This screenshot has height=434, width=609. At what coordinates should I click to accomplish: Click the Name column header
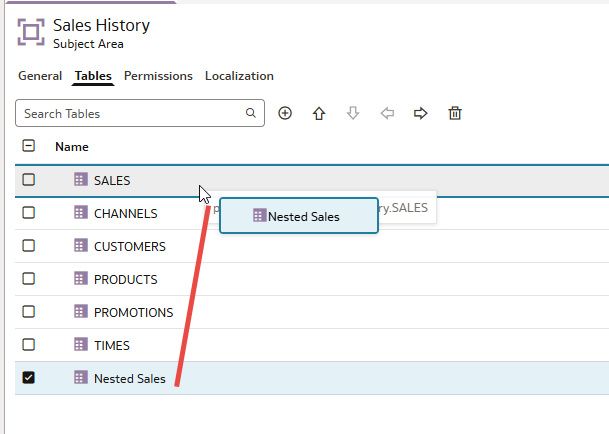(72, 147)
